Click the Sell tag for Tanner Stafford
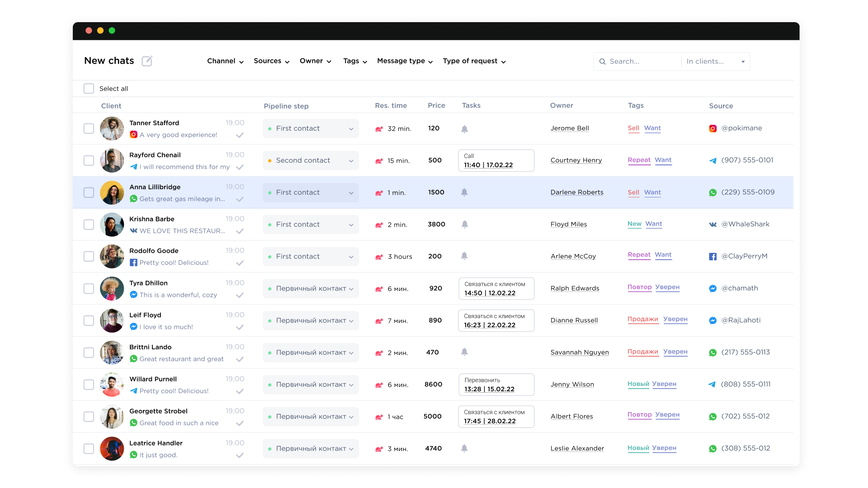 coord(633,127)
